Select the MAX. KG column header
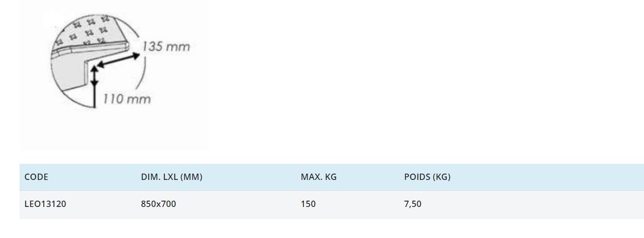 click(318, 177)
